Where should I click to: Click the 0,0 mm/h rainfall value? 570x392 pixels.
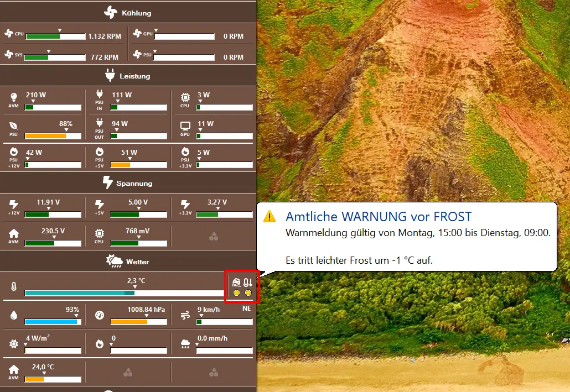click(x=213, y=338)
